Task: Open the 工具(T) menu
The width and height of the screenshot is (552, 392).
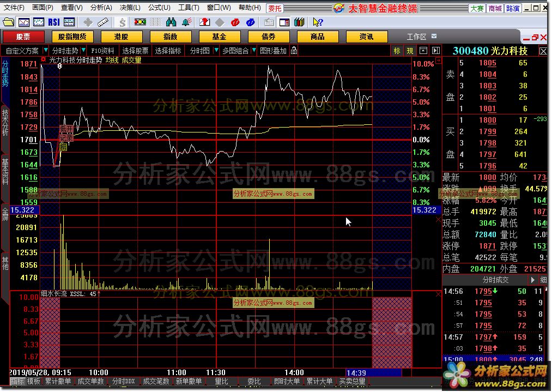Action: pyautogui.click(x=189, y=8)
